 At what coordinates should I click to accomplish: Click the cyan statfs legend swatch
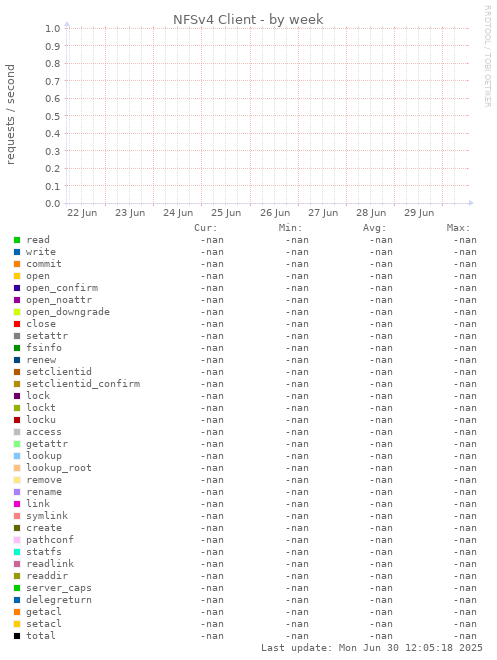[x=17, y=552]
